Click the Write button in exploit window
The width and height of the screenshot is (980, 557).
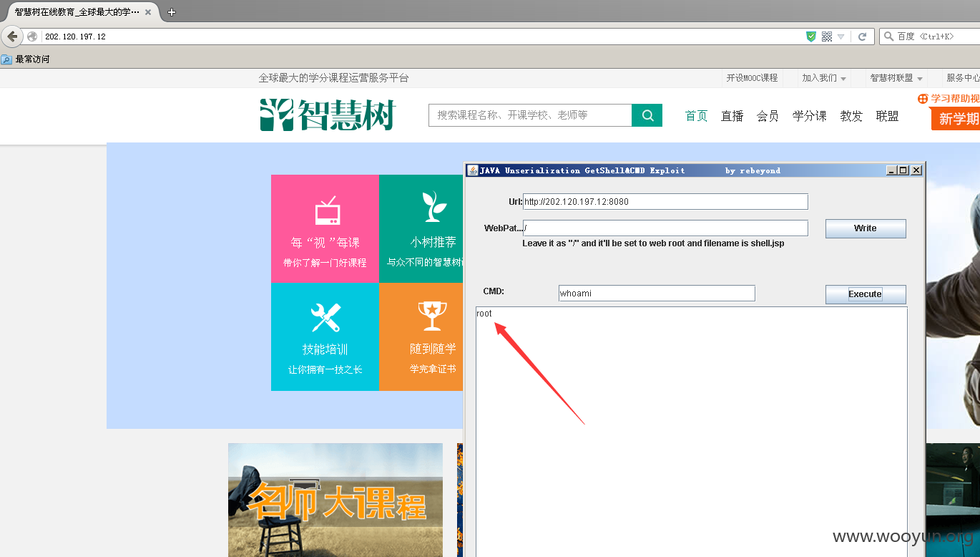866,228
